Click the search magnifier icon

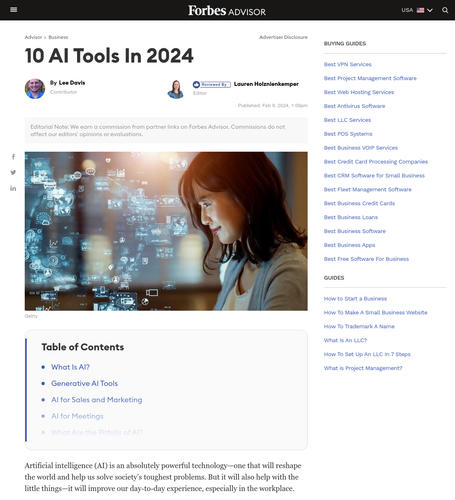pyautogui.click(x=445, y=10)
